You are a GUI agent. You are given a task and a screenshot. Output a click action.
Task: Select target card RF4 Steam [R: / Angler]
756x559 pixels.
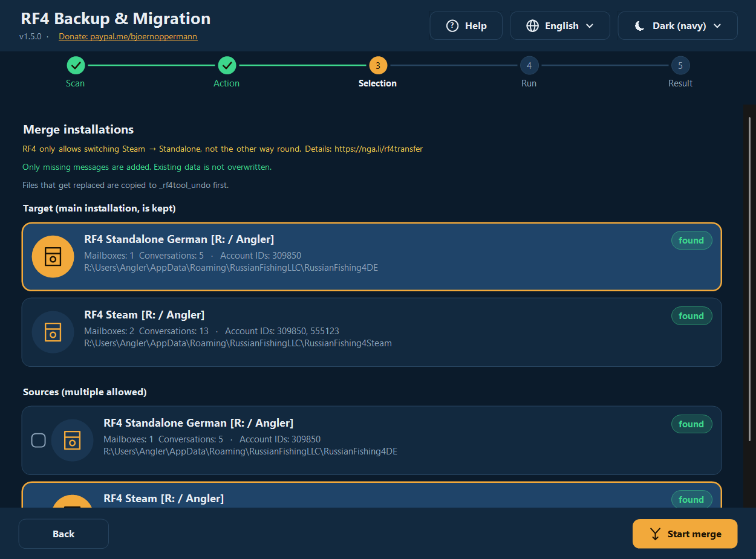(x=371, y=332)
